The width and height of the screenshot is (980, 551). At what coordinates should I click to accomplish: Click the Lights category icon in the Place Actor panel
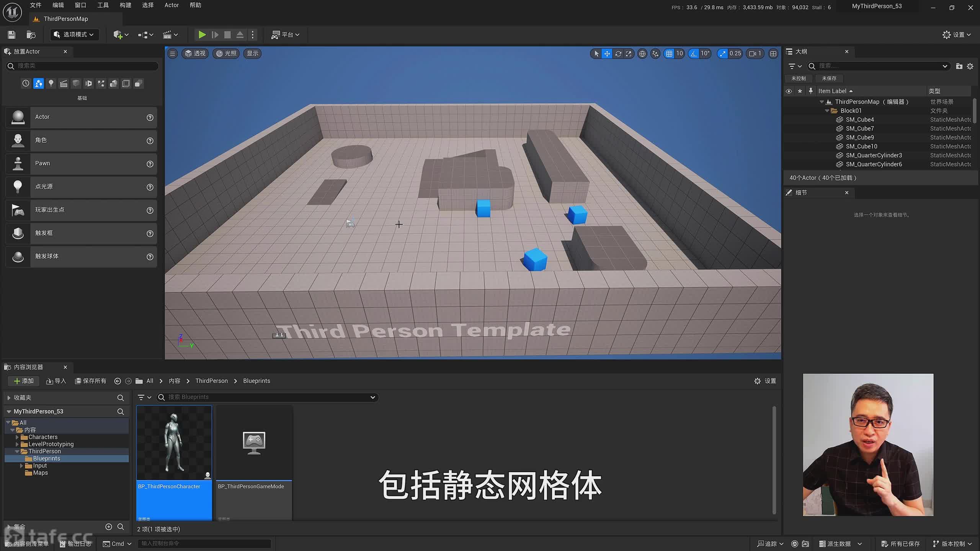pyautogui.click(x=51, y=83)
